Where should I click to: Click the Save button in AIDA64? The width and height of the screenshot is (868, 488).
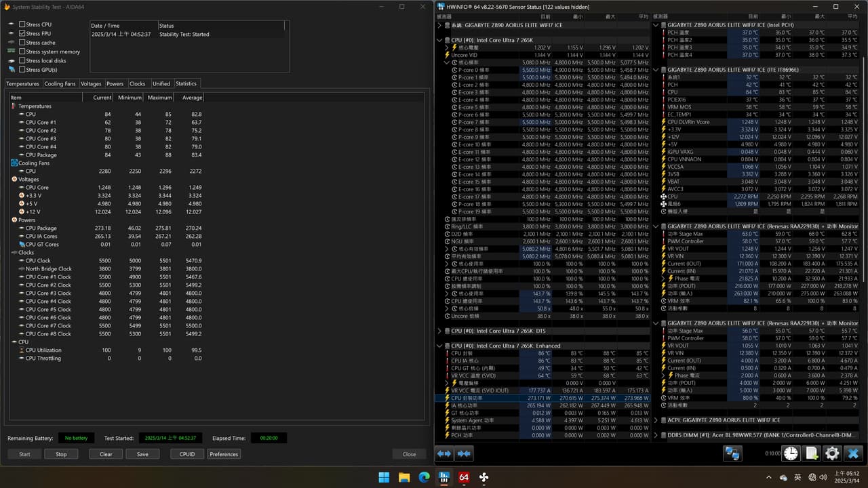(142, 454)
